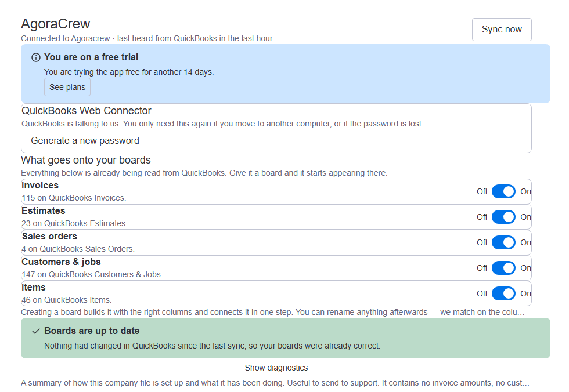
Task: Click the "Everything below is already being read" text
Action: pos(204,173)
